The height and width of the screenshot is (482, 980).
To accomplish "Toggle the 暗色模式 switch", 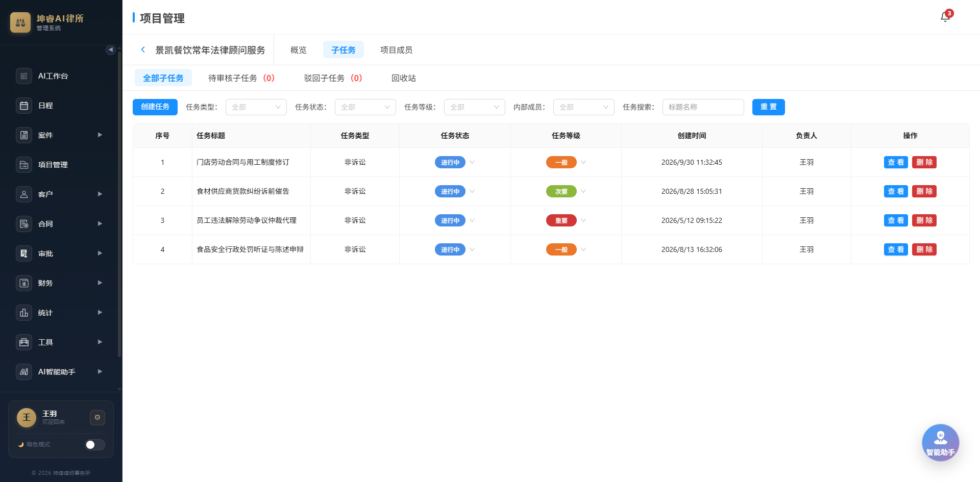I will tap(94, 445).
